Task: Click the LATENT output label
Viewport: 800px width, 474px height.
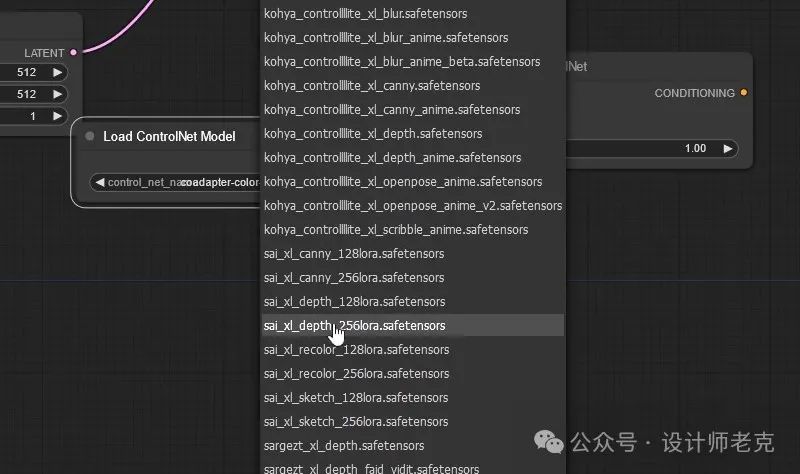Action: pyautogui.click(x=44, y=53)
